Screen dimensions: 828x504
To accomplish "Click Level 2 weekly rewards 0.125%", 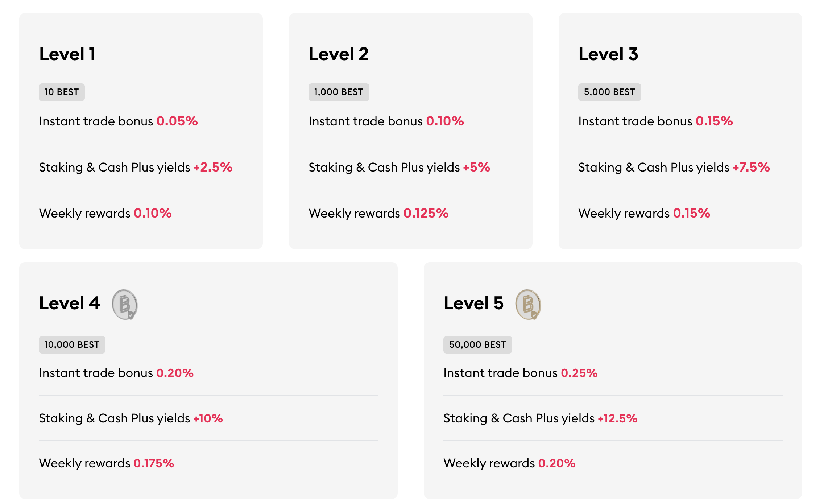I will 426,213.
